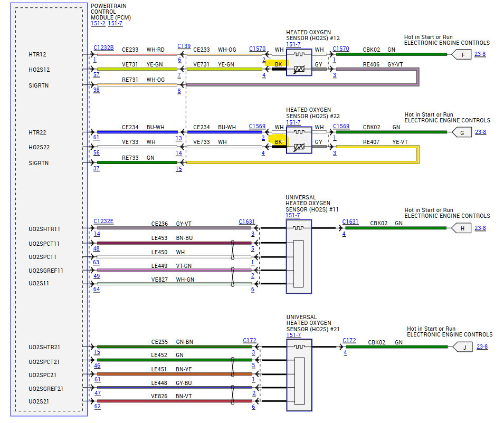The width and height of the screenshot is (504, 423).
Task: Select the HO2S12 signal label in PCM
Action: [x=39, y=70]
